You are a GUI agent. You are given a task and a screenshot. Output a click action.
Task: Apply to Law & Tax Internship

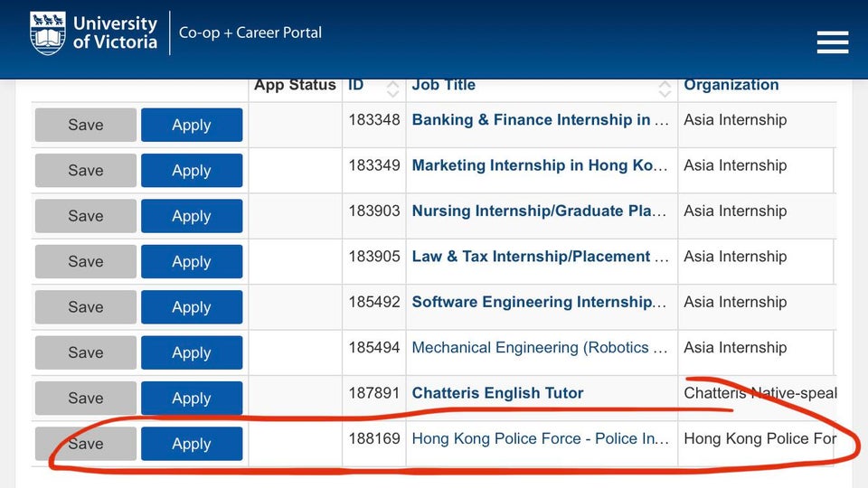(192, 262)
